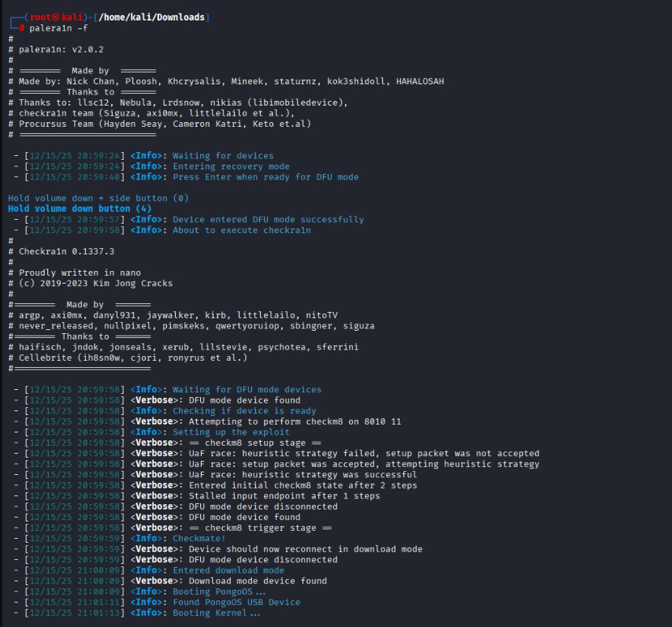The image size is (672, 627).
Task: Click "UaF race: heuristic strategy was successful"
Action: pos(303,474)
